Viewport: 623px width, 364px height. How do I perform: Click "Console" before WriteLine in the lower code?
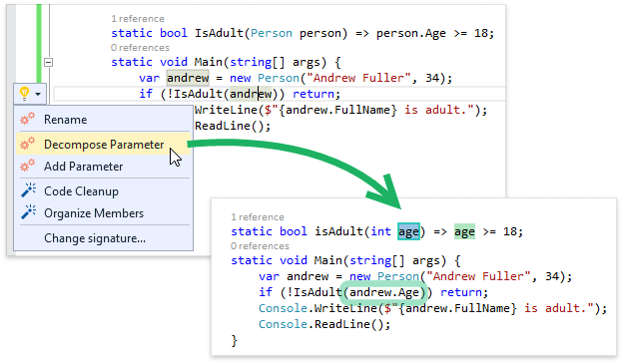click(x=283, y=308)
